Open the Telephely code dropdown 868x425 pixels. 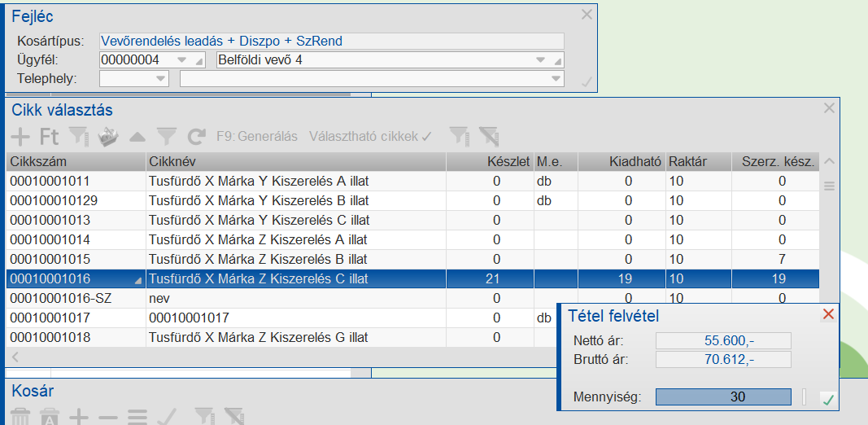tap(160, 79)
